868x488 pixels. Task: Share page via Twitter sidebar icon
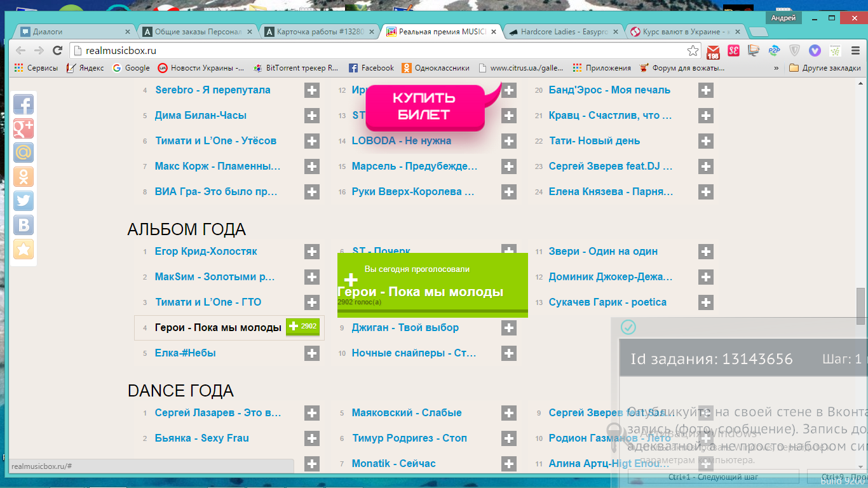pyautogui.click(x=24, y=201)
